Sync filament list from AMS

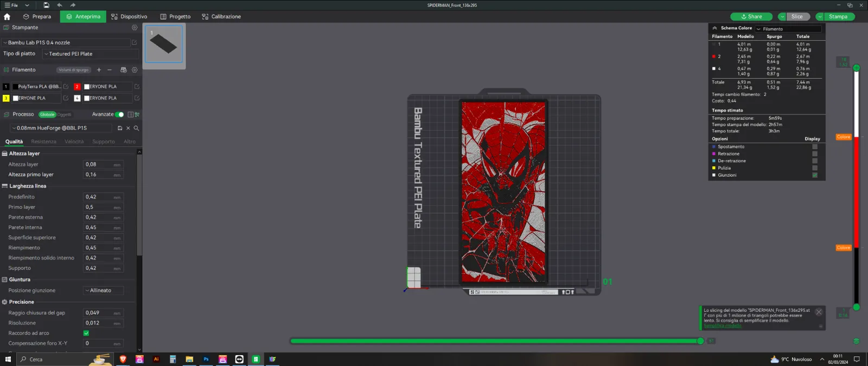(x=123, y=70)
